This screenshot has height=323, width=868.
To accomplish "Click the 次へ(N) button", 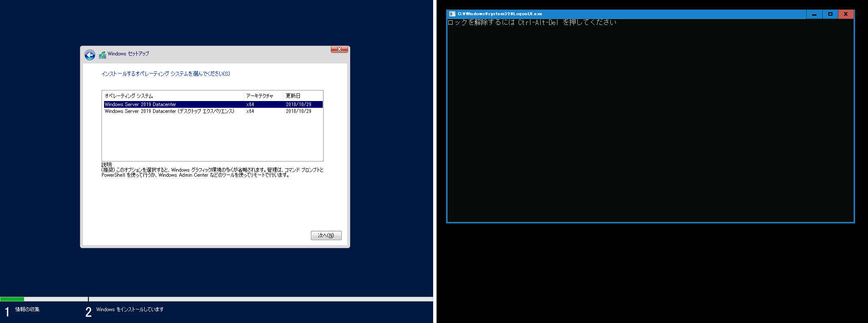I will 326,235.
